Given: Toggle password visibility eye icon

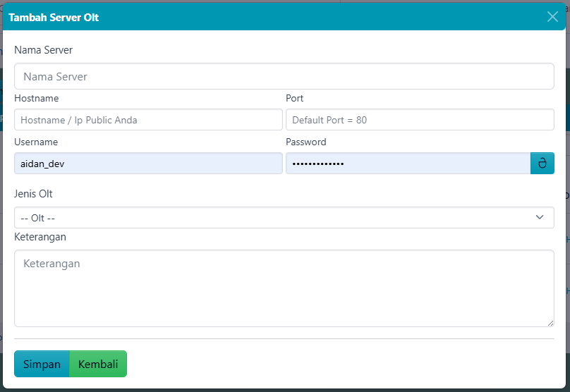Looking at the screenshot, I should (542, 164).
